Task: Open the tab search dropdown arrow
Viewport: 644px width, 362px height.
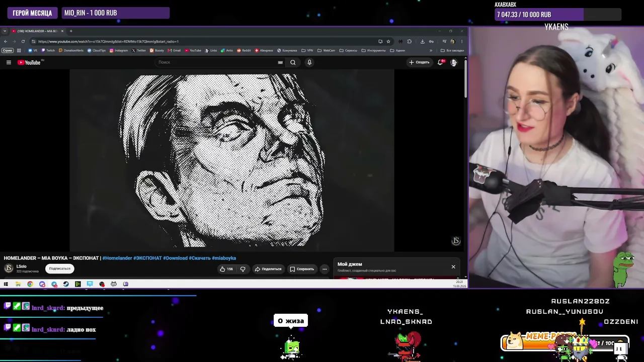Action: click(x=5, y=31)
